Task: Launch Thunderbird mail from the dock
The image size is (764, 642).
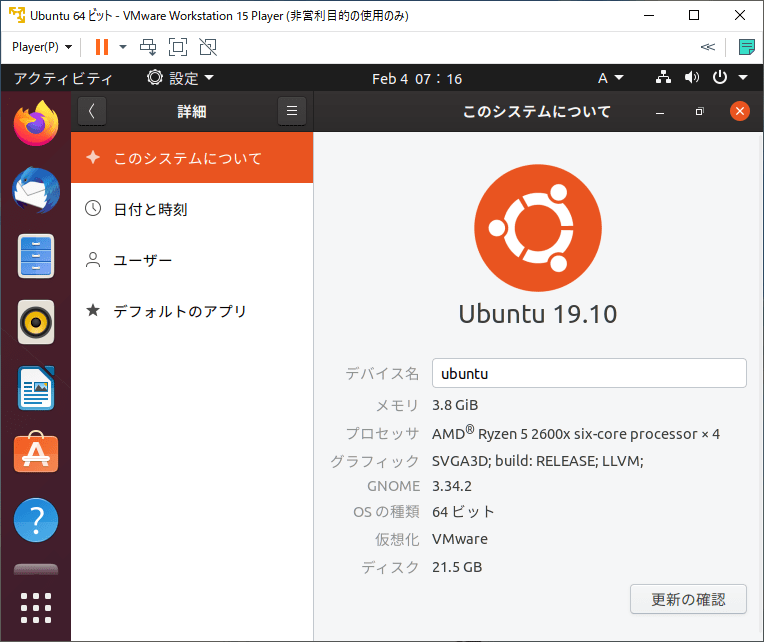Action: tap(36, 190)
